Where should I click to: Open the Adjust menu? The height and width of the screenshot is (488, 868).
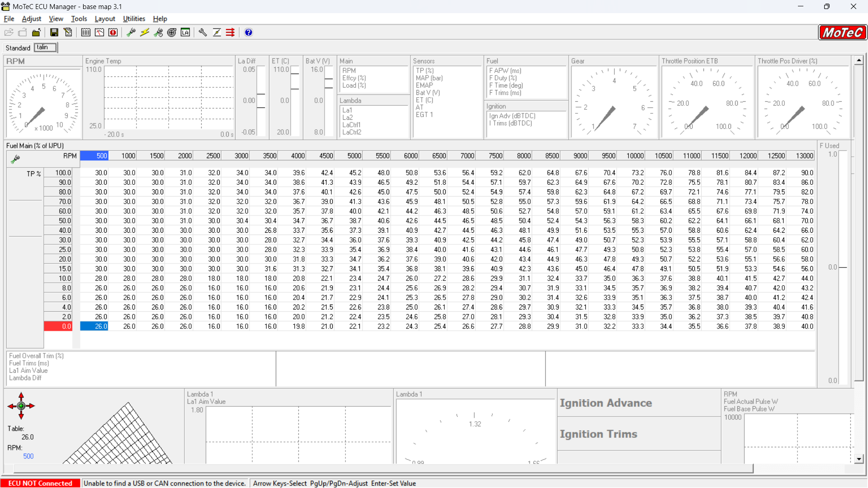31,19
